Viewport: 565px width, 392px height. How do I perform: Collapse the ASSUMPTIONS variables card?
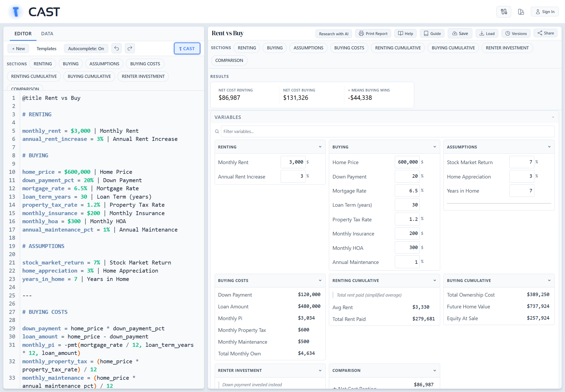click(x=549, y=147)
